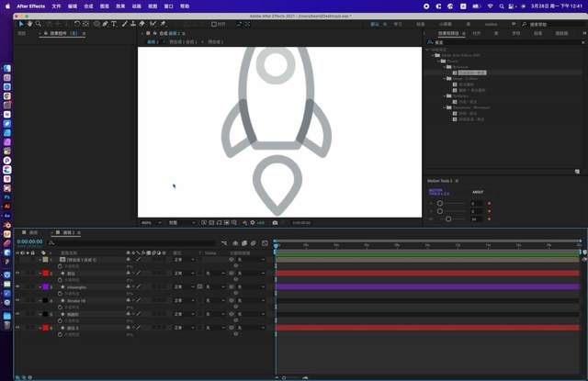Open the viewer magnification dropdown
The width and height of the screenshot is (588, 381).
(x=151, y=222)
